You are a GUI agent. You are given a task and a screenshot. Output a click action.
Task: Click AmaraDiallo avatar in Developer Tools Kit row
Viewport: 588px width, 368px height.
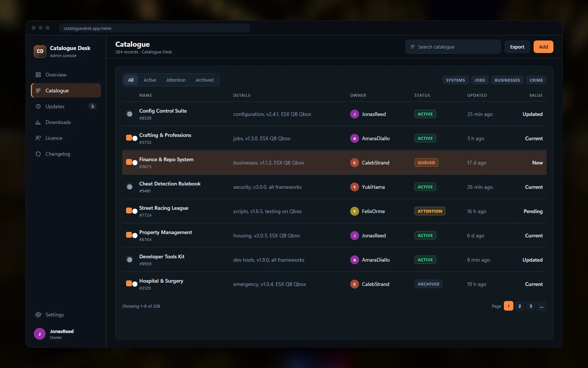pos(355,260)
